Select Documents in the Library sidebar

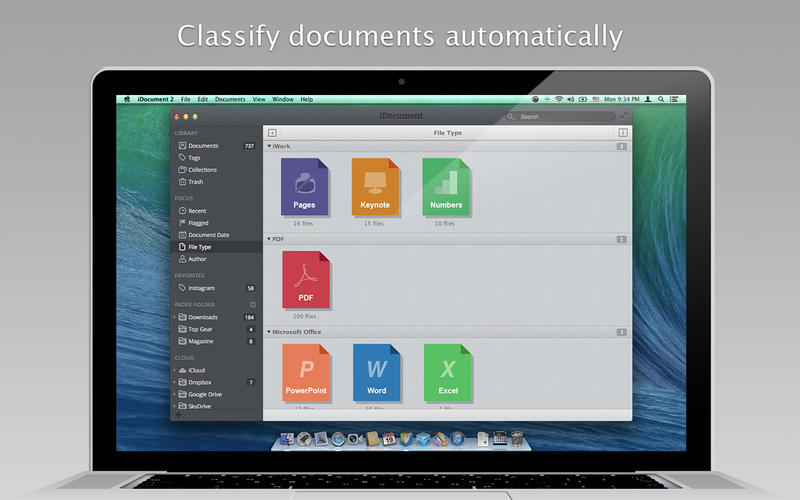(216, 146)
